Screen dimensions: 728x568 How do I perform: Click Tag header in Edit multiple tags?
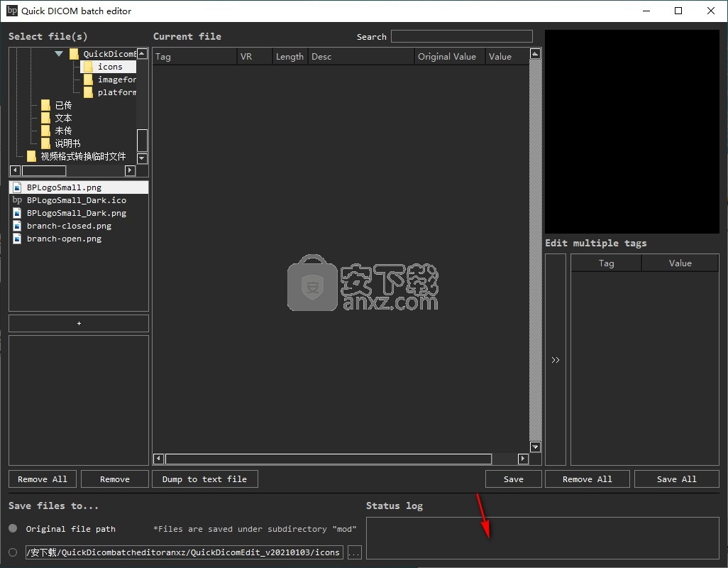tap(606, 263)
